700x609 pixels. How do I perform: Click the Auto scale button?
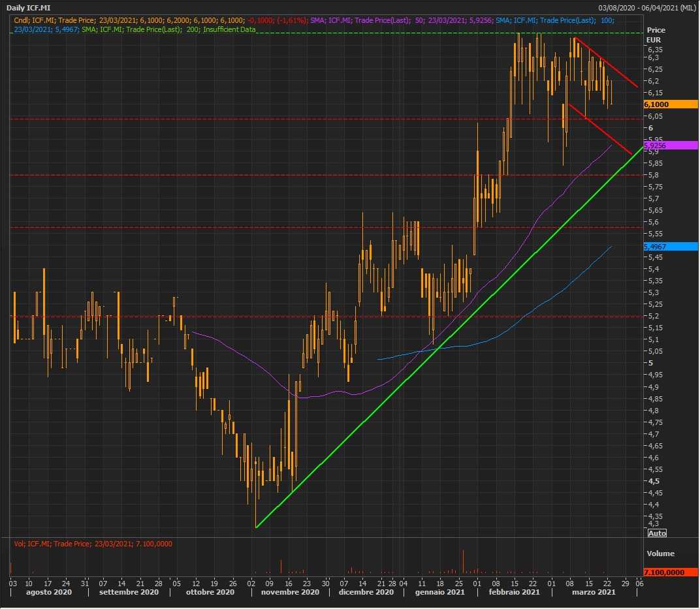coord(656,533)
